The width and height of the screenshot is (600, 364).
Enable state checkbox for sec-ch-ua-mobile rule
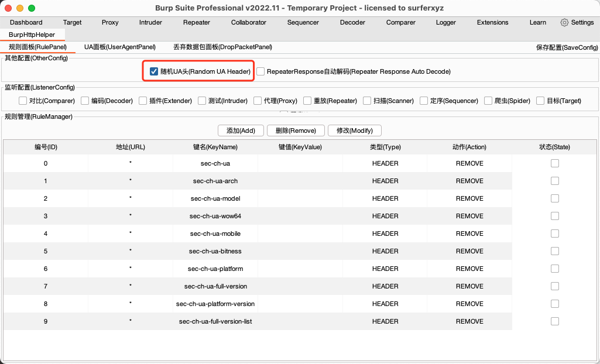555,233
